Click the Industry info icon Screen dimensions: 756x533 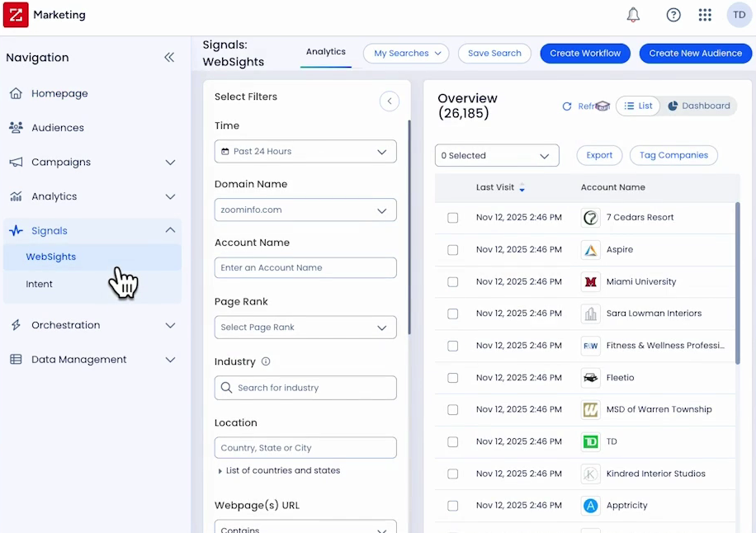[266, 361]
